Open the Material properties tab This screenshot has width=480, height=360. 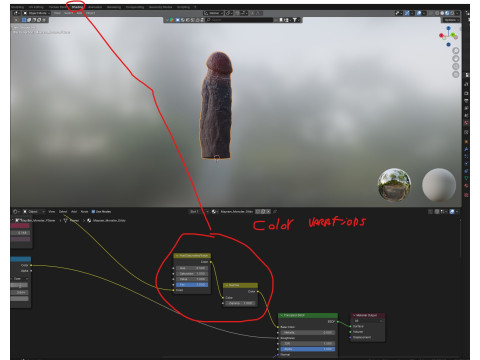coord(466,186)
